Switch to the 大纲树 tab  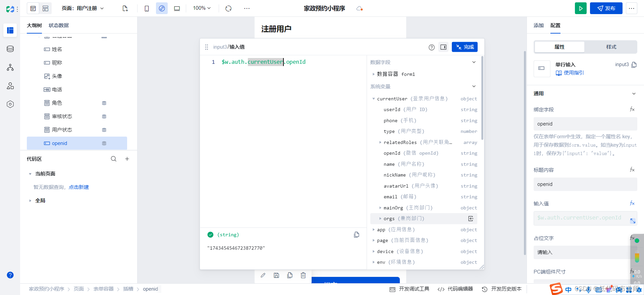point(34,26)
